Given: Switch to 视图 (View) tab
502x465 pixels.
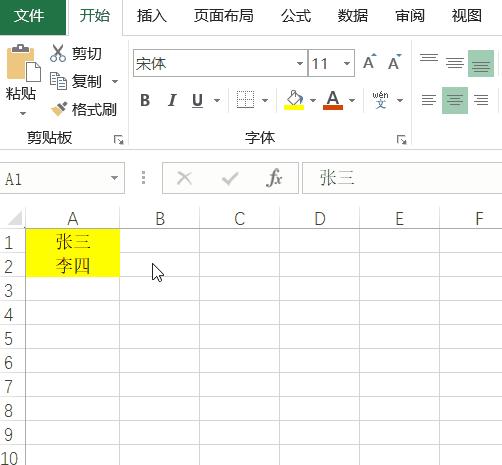Looking at the screenshot, I should coord(467,16).
